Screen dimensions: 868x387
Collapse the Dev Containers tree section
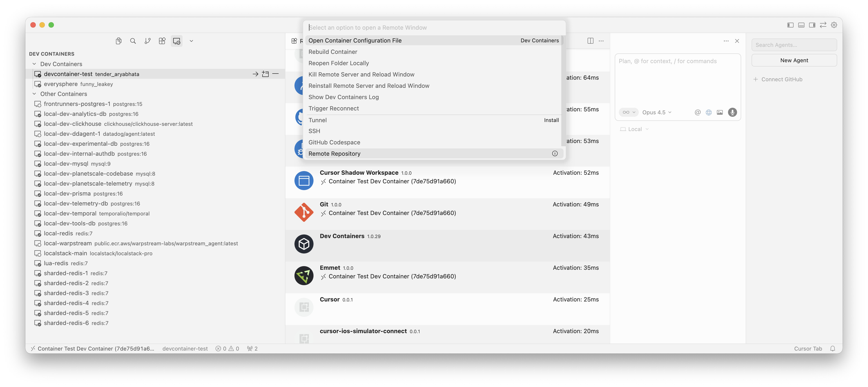(x=34, y=64)
